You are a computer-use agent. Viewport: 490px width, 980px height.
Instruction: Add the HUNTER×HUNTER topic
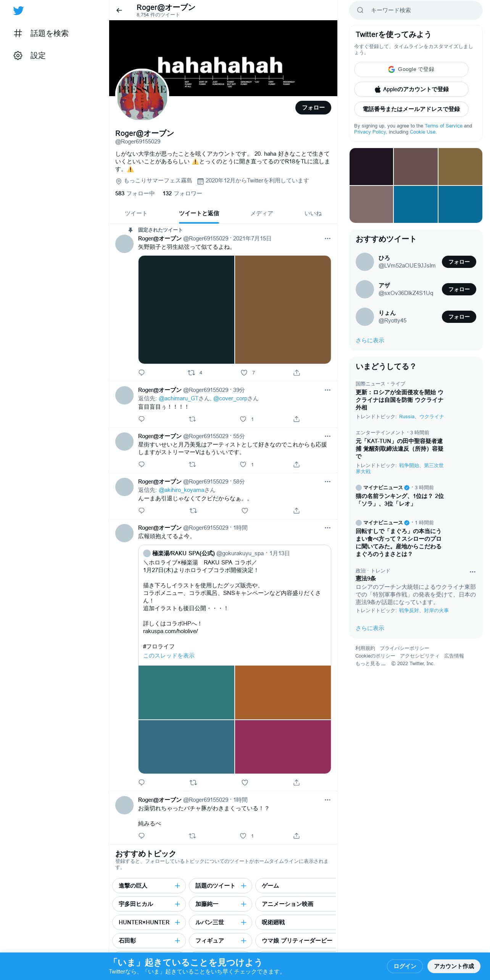[x=177, y=922]
